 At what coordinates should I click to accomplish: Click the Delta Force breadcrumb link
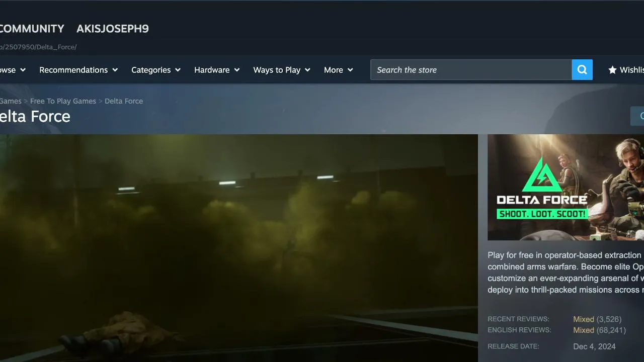124,101
